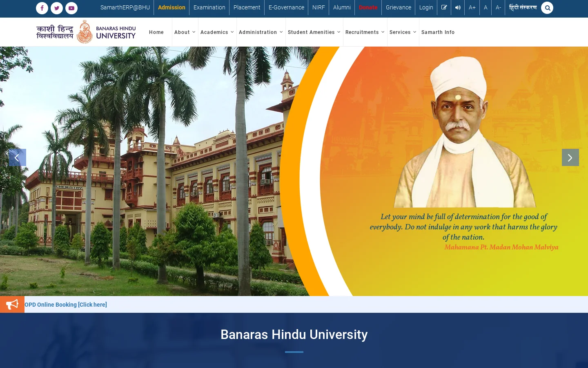Viewport: 588px width, 368px height.
Task: Open the BHU Twitter page icon
Action: 57,8
